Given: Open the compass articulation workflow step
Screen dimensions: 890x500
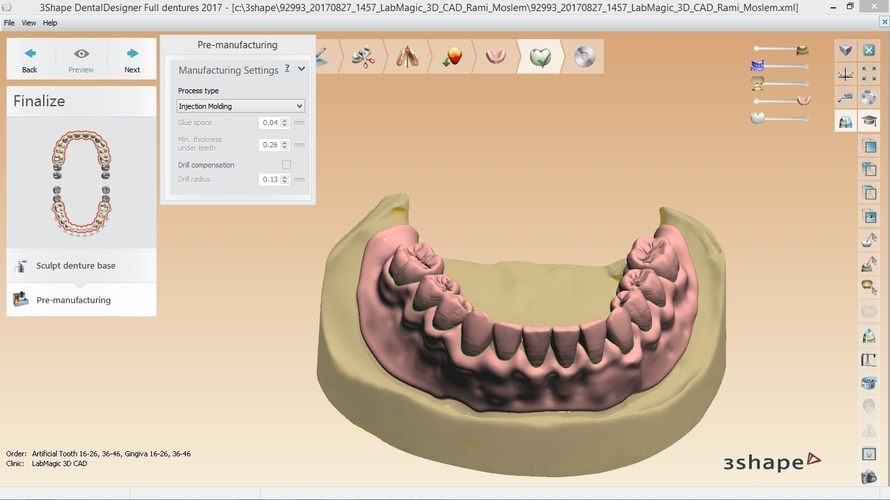Looking at the screenshot, I should (408, 56).
